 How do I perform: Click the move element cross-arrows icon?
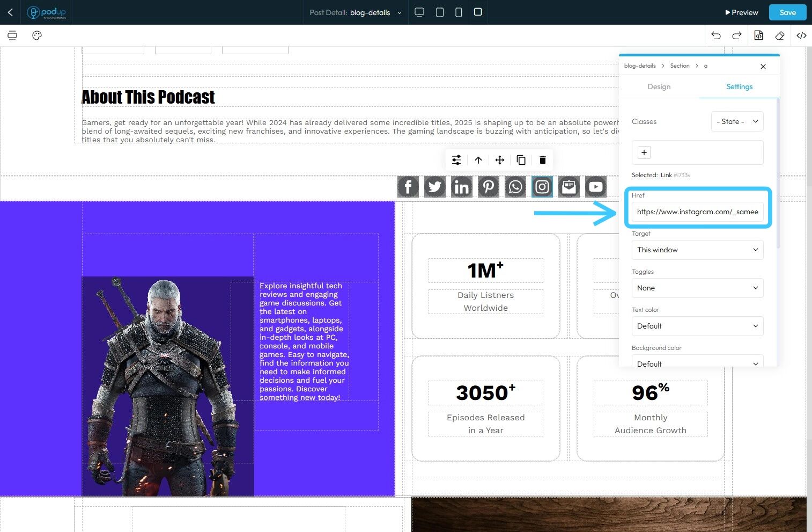(x=500, y=160)
